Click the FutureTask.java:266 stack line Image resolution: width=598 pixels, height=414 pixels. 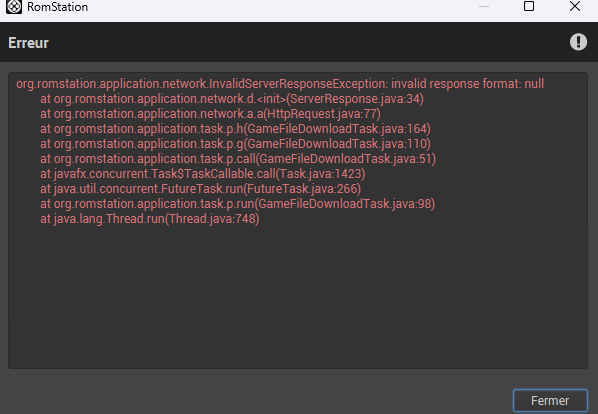tap(201, 189)
